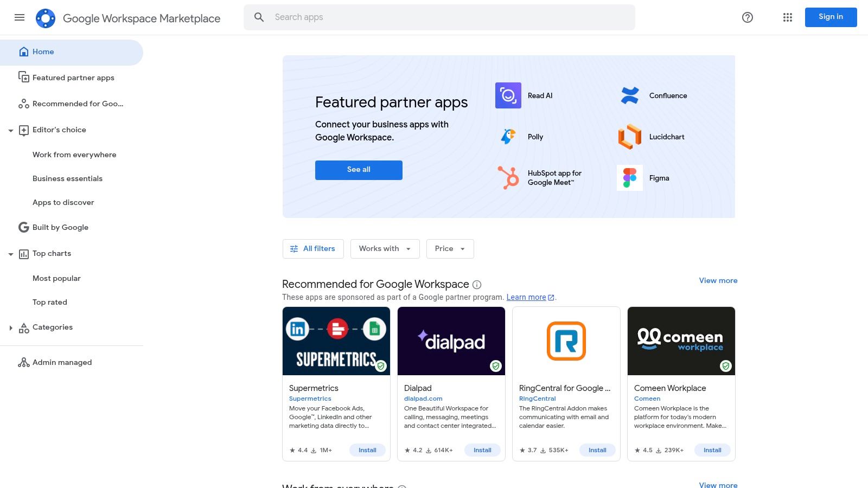This screenshot has height=488, width=868.
Task: Click the Sign in button
Action: [x=831, y=17]
